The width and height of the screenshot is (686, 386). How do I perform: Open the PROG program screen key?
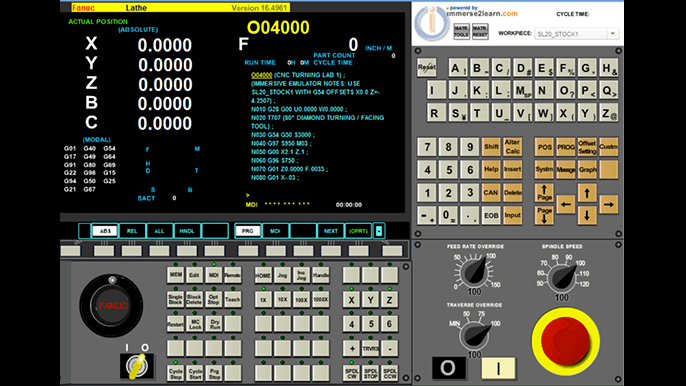coord(566,147)
